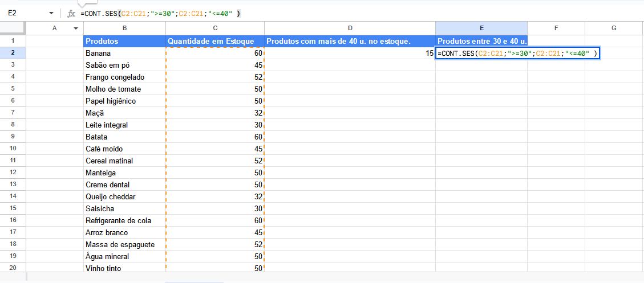This screenshot has width=644, height=283.
Task: Click Banana's stock value 60
Action: coord(215,53)
